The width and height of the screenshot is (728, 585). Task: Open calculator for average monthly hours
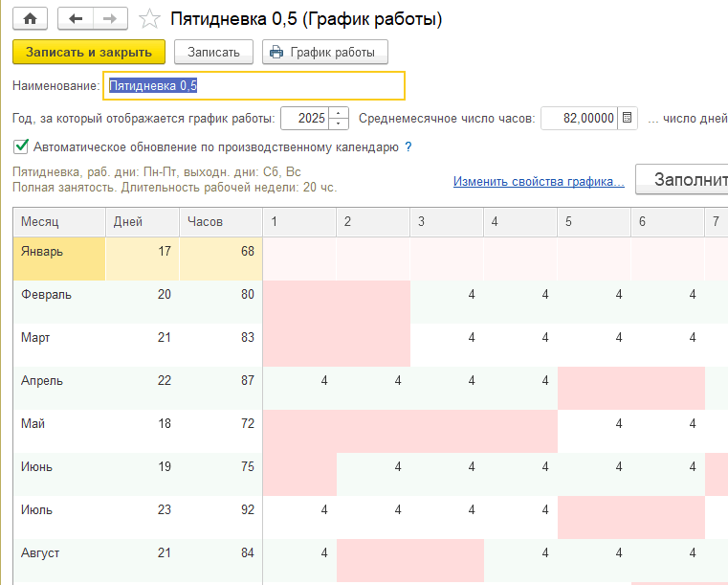click(627, 118)
